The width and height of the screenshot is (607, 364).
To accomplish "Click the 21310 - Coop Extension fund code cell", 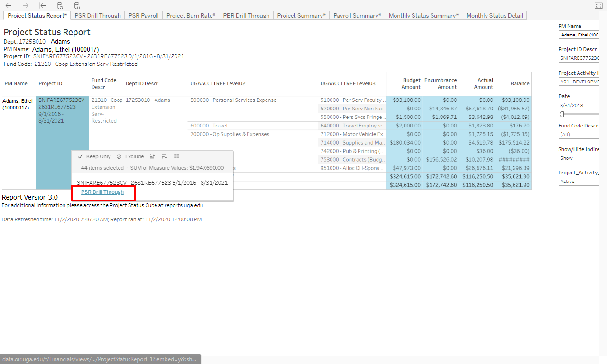I will pyautogui.click(x=107, y=110).
